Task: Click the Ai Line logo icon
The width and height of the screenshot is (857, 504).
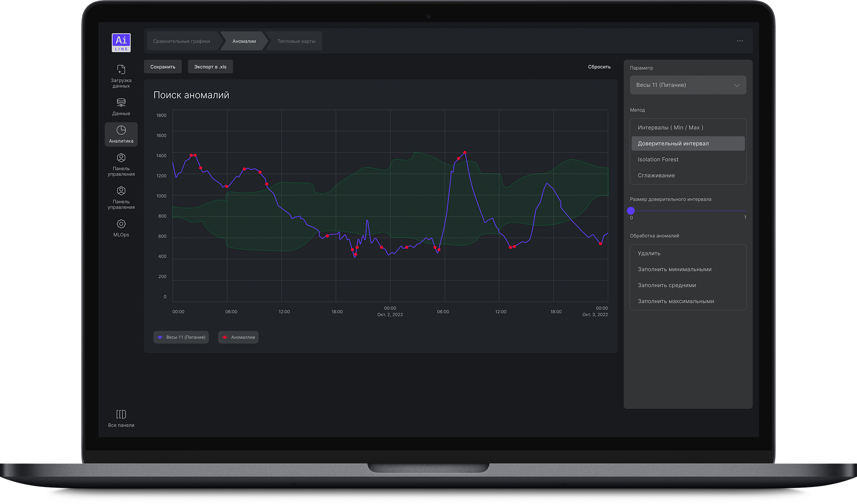Action: click(121, 43)
